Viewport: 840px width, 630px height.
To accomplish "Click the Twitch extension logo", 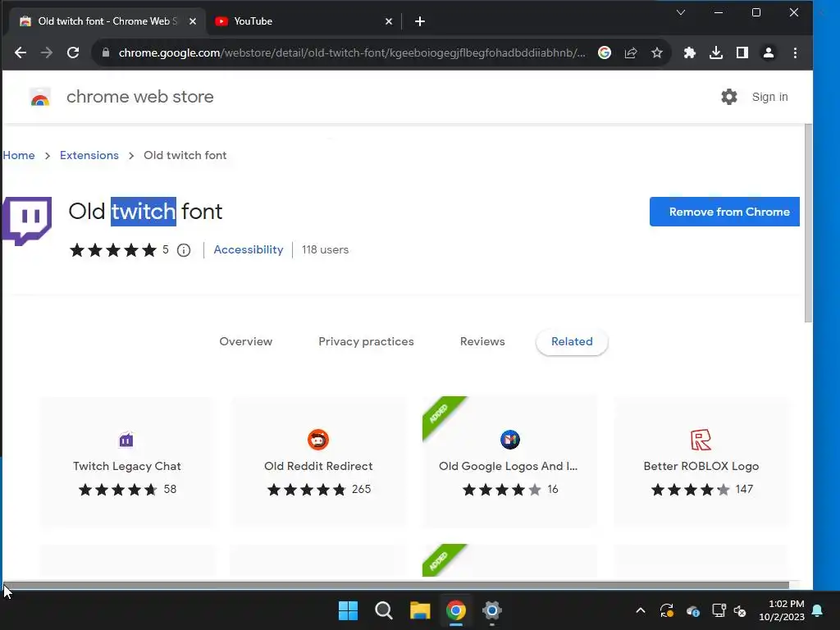I will pyautogui.click(x=27, y=221).
